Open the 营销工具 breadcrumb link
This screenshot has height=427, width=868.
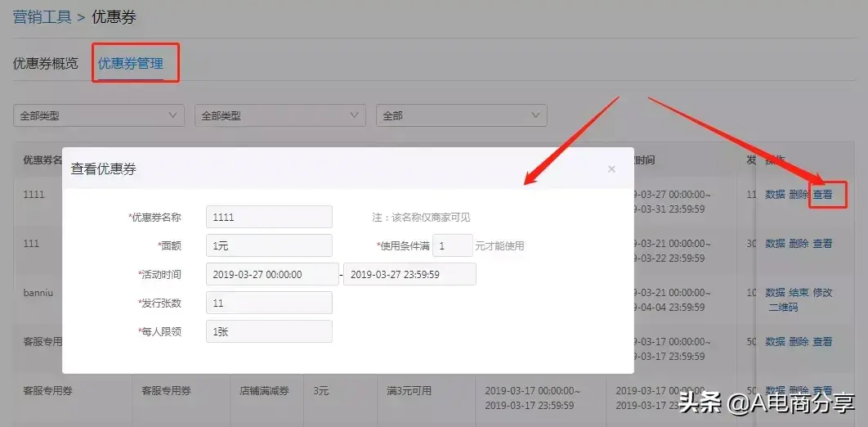[42, 17]
